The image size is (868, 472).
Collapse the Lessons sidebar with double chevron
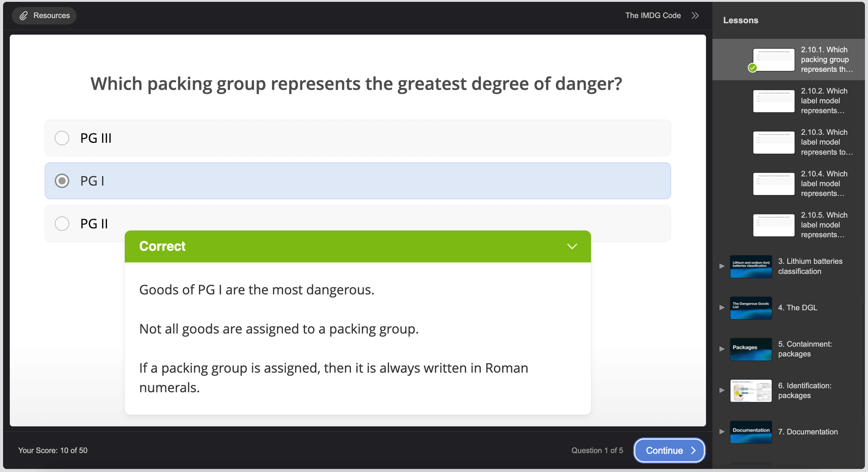coord(695,16)
